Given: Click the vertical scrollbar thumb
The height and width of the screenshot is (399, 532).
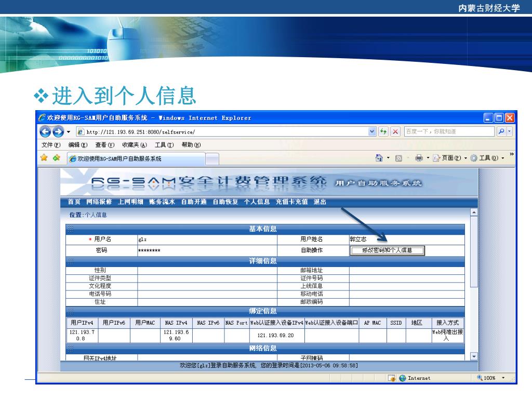Looking at the screenshot, I should 474,252.
